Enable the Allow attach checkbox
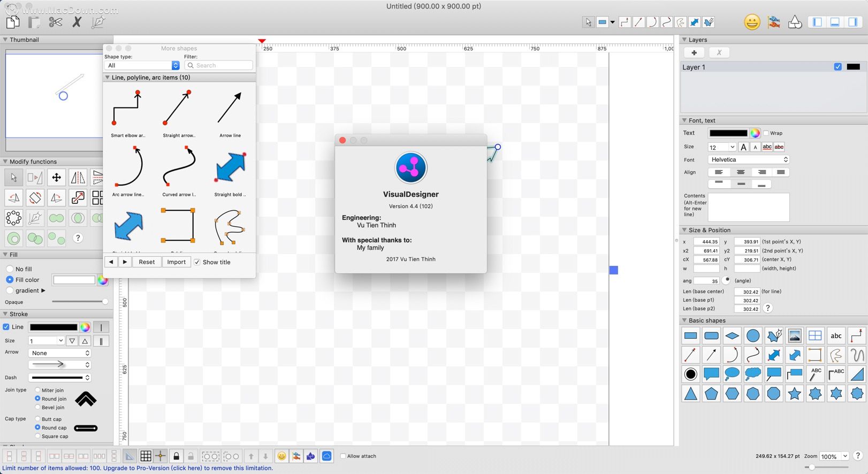Viewport: 868px width, 474px height. coord(343,456)
